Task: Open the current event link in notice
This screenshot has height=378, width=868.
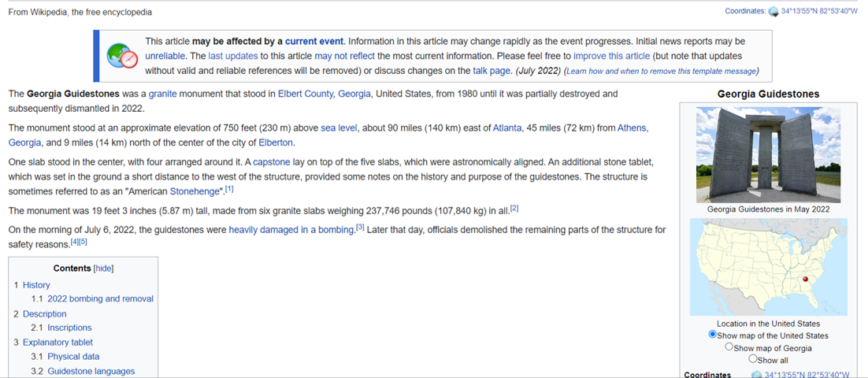Action: coord(314,42)
